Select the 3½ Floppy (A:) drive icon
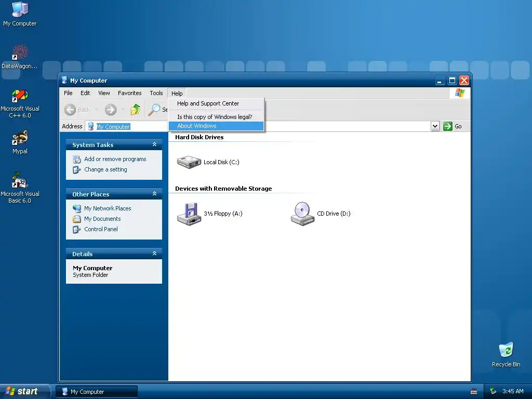This screenshot has height=399, width=532. point(189,214)
